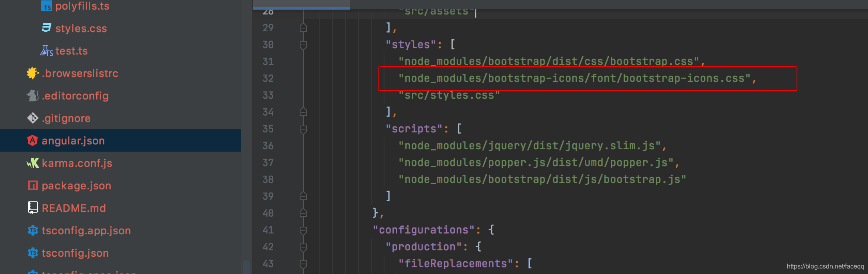Click line number 36 in the gutter

(x=268, y=146)
